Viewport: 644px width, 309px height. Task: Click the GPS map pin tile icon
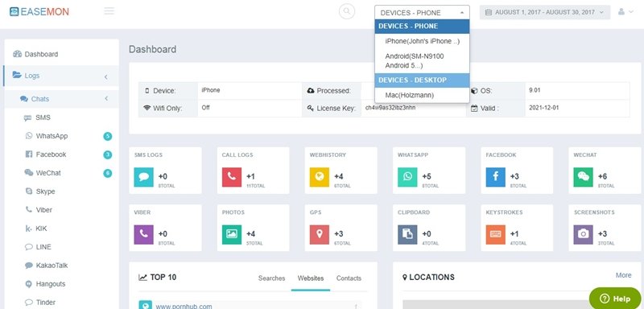pos(320,234)
